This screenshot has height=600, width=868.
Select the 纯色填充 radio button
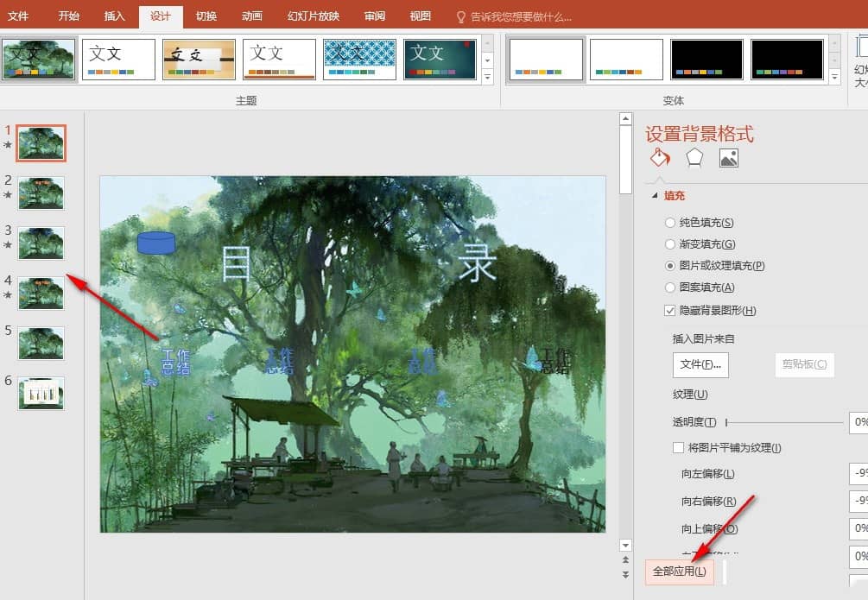[670, 223]
